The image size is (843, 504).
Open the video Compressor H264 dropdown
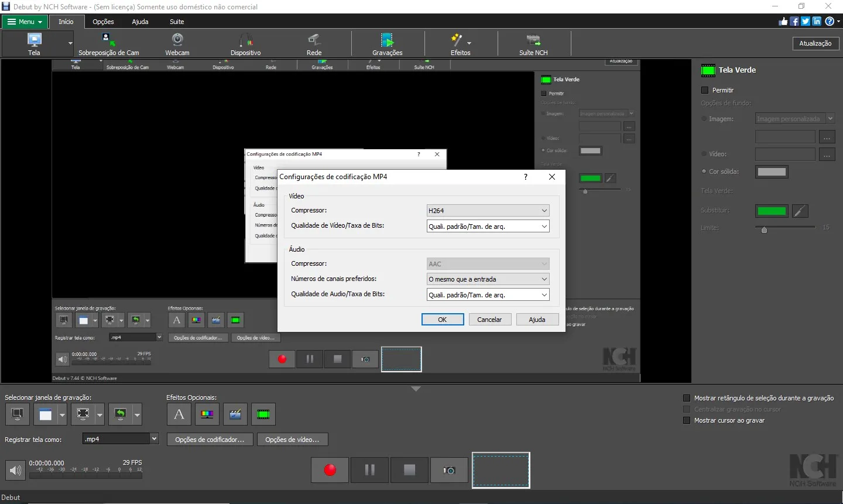tap(488, 210)
